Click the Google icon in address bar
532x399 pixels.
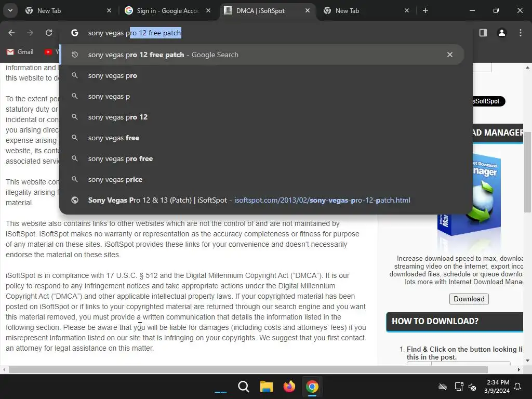click(x=75, y=33)
